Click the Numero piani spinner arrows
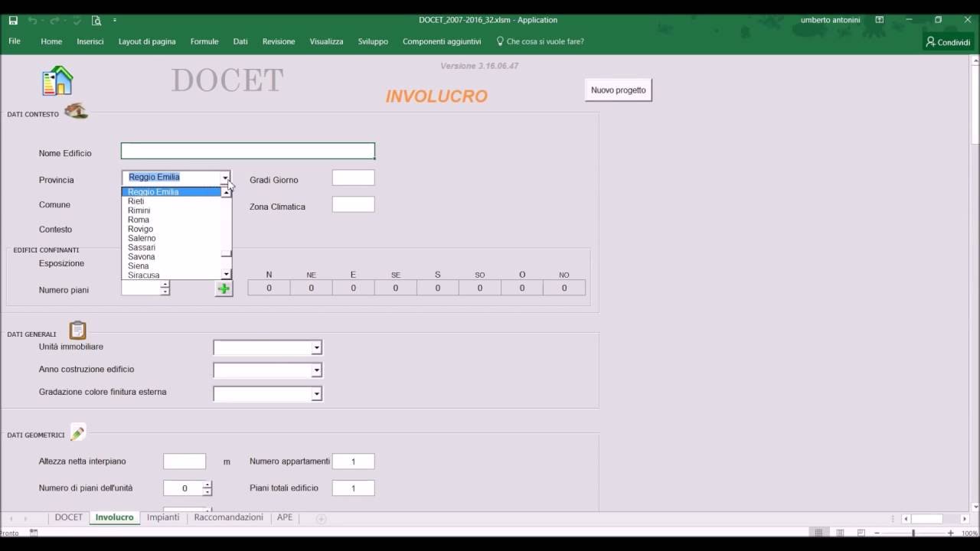 [x=165, y=289]
